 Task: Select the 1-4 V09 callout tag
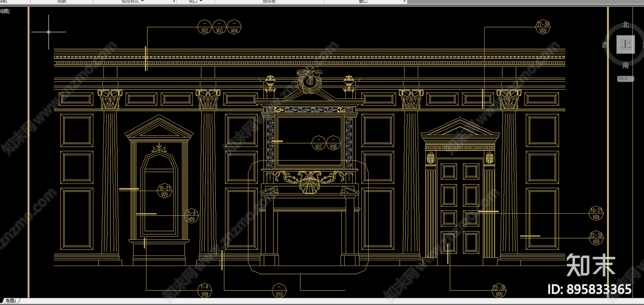pos(204,291)
